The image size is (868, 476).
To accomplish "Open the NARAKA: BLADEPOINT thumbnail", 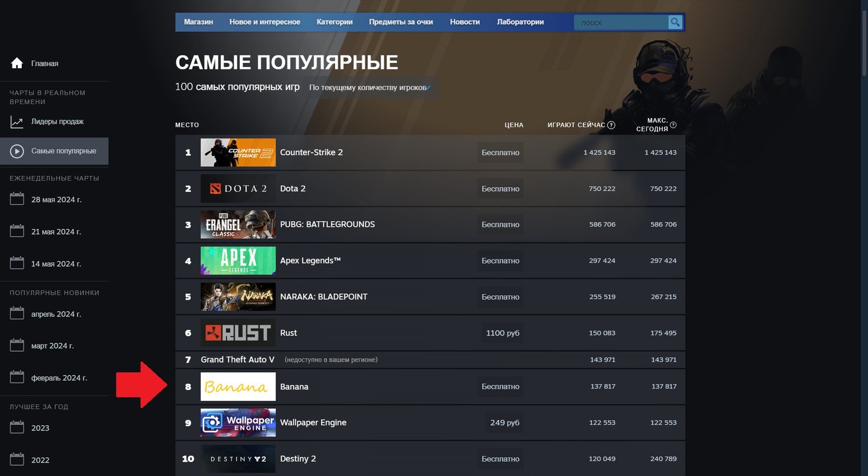I will (238, 297).
